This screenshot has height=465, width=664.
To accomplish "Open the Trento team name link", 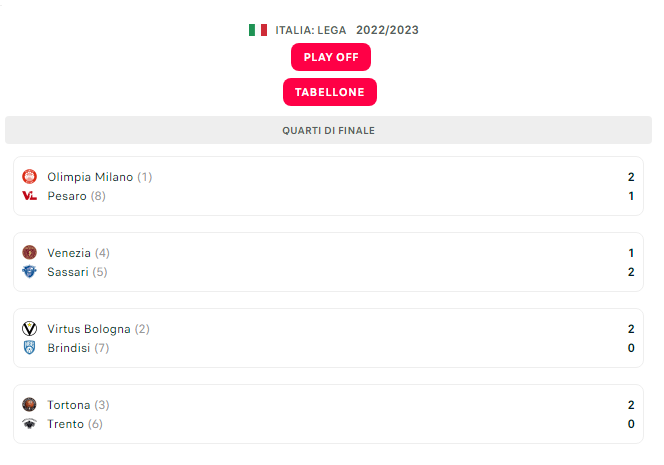I will (65, 424).
